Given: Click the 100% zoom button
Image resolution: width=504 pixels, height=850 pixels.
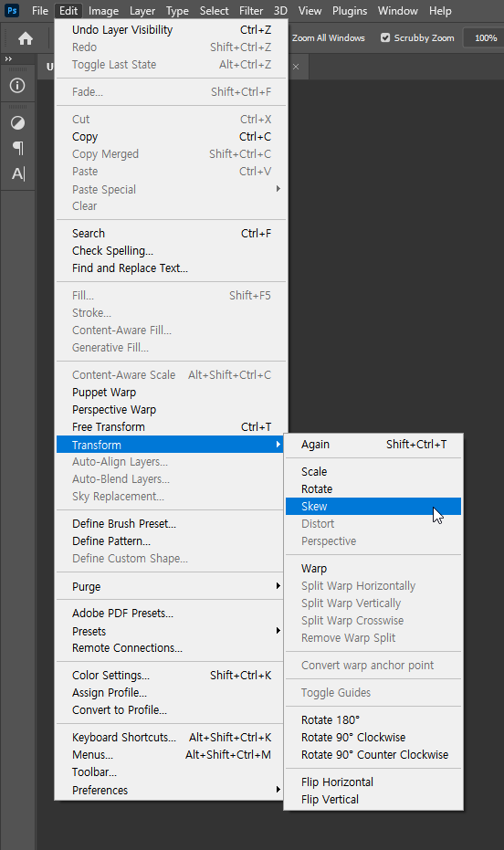Looking at the screenshot, I should [x=486, y=38].
